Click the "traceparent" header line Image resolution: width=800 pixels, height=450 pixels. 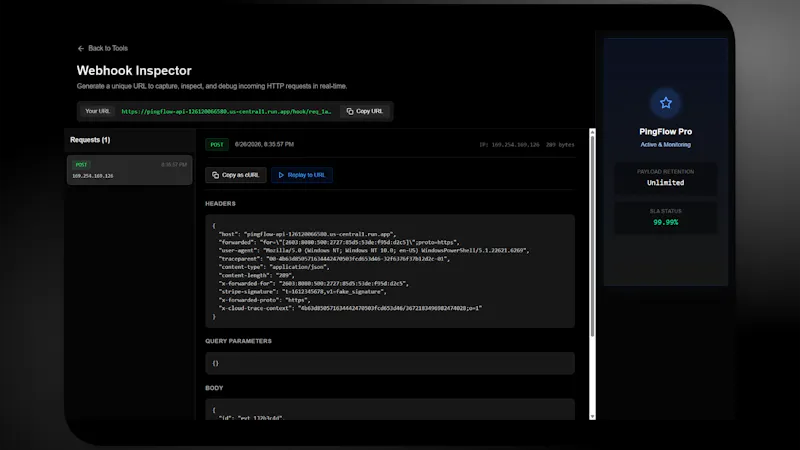(x=334, y=259)
